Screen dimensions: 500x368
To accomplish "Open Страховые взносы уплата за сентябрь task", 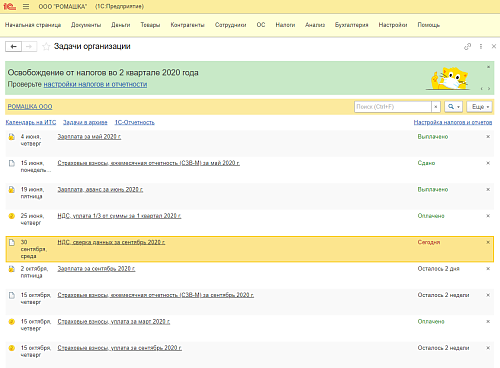I will click(x=120, y=348).
